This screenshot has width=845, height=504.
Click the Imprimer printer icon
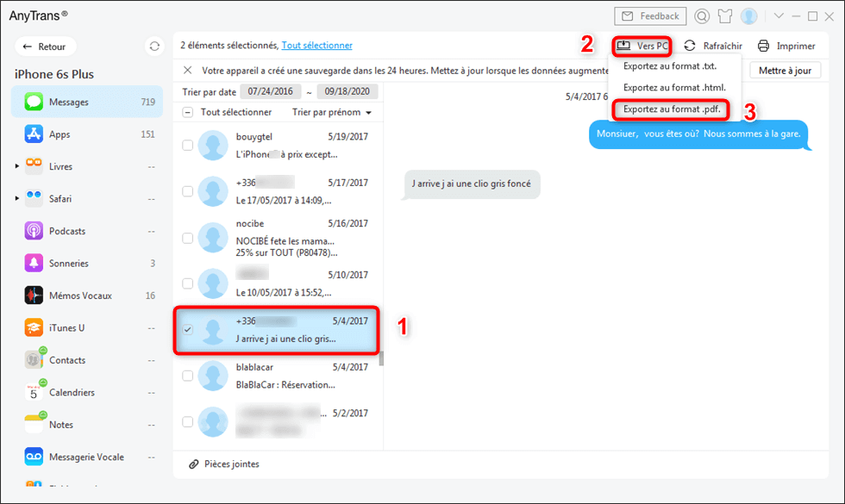click(x=764, y=46)
